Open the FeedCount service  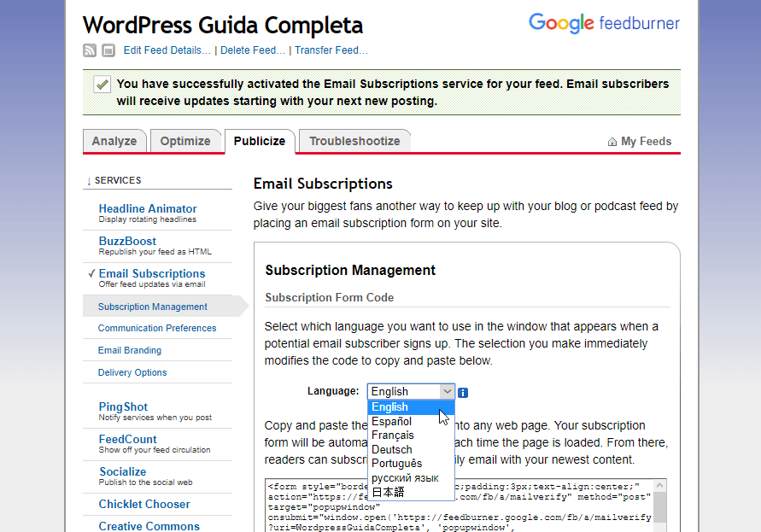tap(127, 439)
